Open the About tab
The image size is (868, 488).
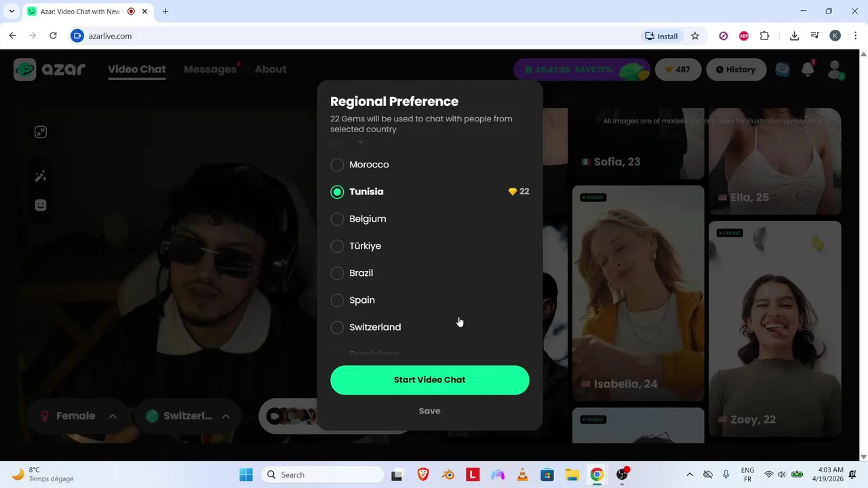pos(271,69)
